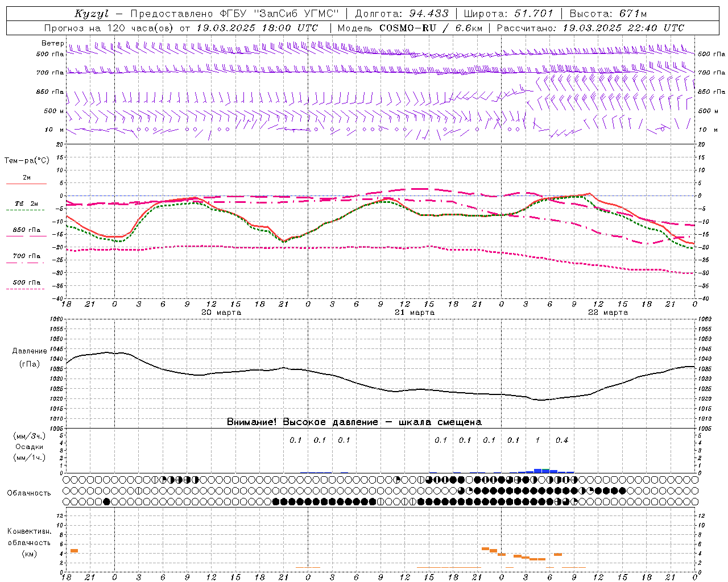Click the 'Высота: 671м' header entry
The image size is (728, 582).
tap(607, 14)
